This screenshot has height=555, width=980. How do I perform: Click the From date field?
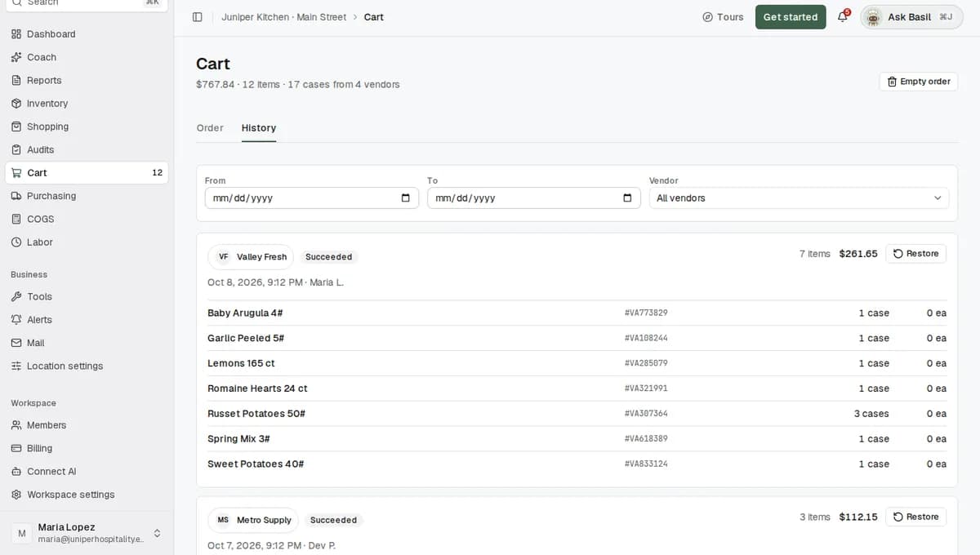point(311,198)
